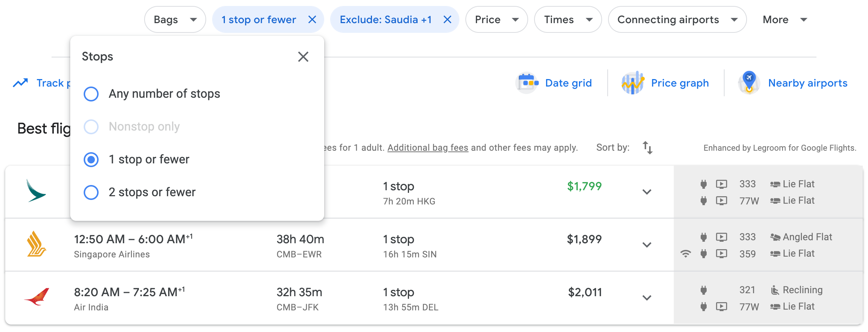Open the Connecting airports filter
The height and width of the screenshot is (332, 868).
point(677,19)
